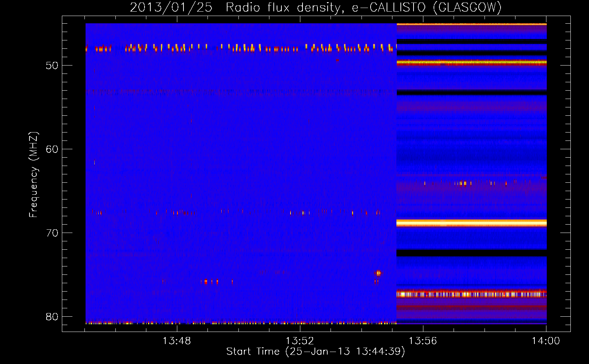
Task: Click the 80 frequency tick label
Action: tap(52, 317)
